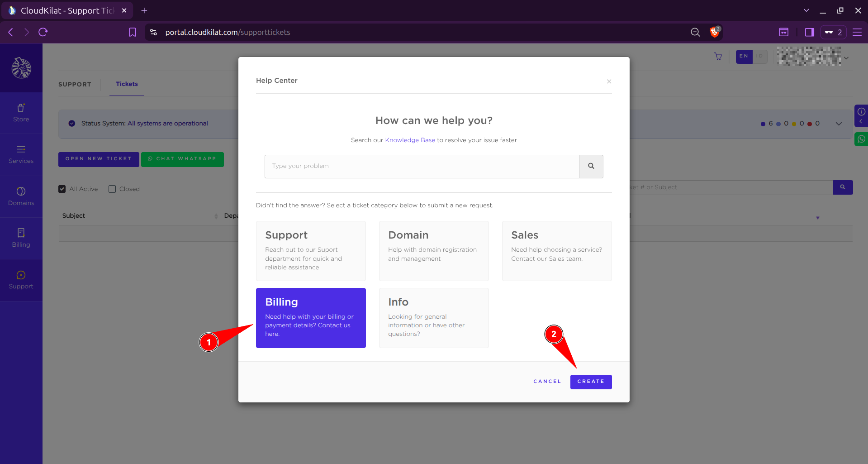The width and height of the screenshot is (868, 464).
Task: Toggle the All Active checkbox
Action: point(62,189)
